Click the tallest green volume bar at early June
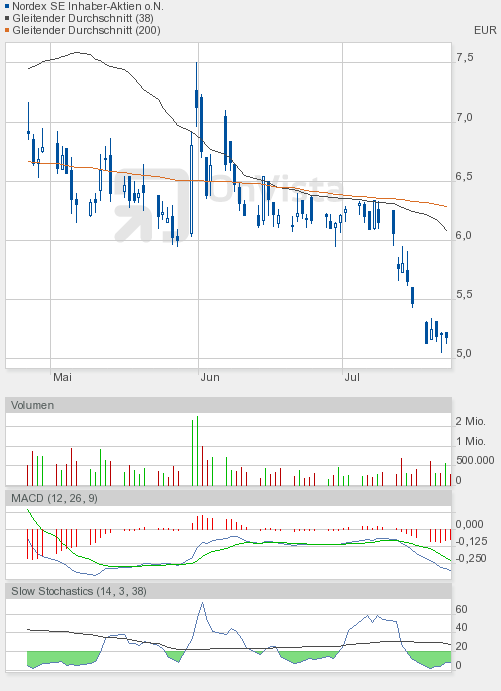501x691 pixels. [x=197, y=450]
